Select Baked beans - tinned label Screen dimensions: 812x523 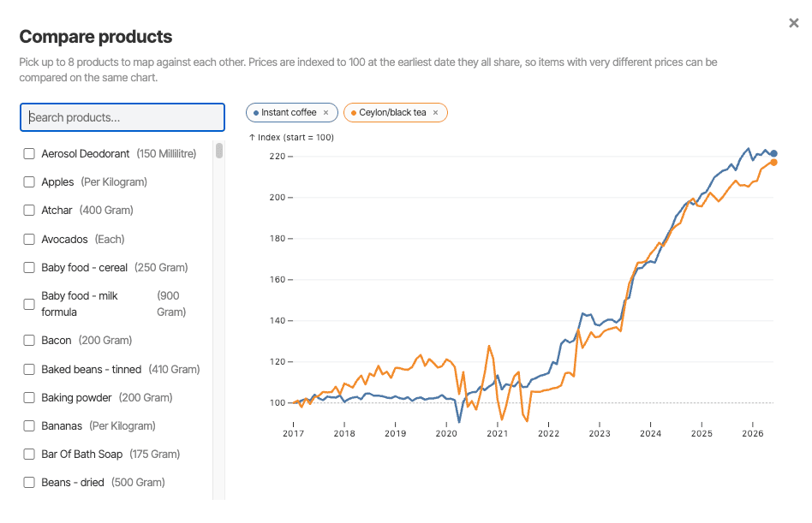click(91, 370)
